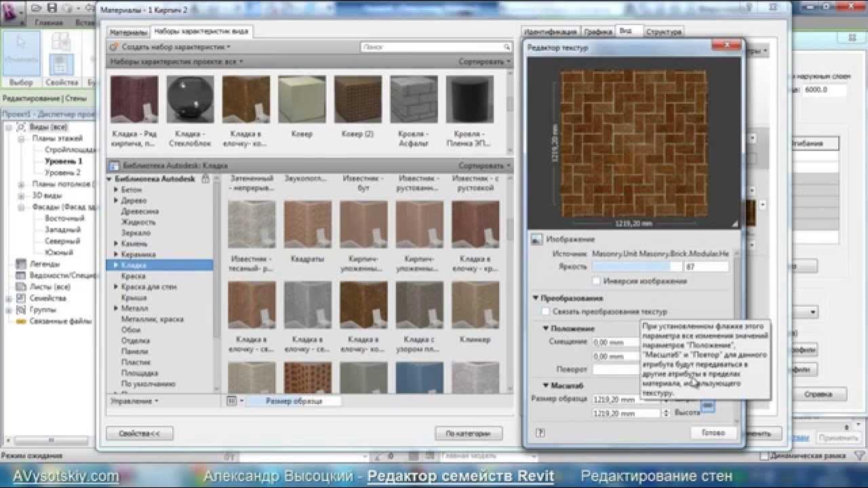Image resolution: width=868 pixels, height=488 pixels.
Task: Expand Металл library category
Action: [116, 308]
